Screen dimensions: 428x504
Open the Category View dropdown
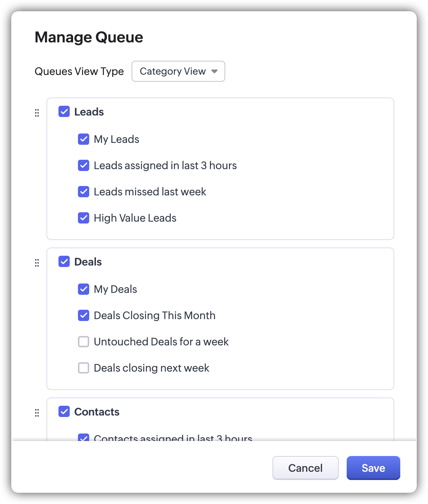(178, 71)
